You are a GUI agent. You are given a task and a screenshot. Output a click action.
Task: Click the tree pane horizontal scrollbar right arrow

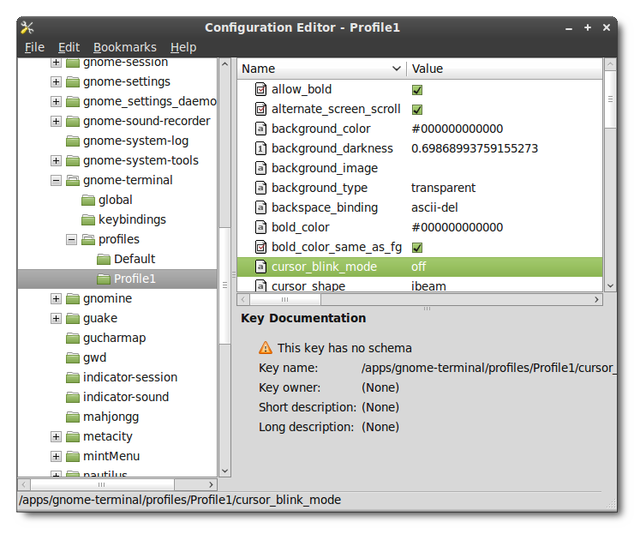click(x=211, y=485)
